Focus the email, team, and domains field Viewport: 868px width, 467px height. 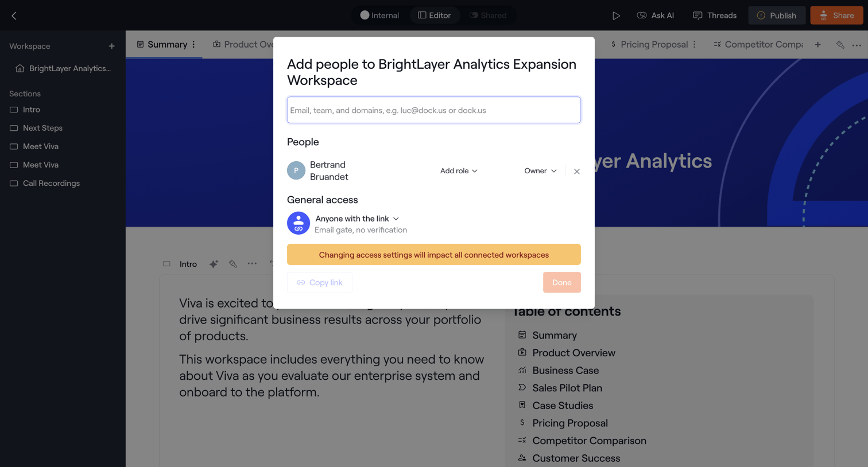[x=434, y=110]
